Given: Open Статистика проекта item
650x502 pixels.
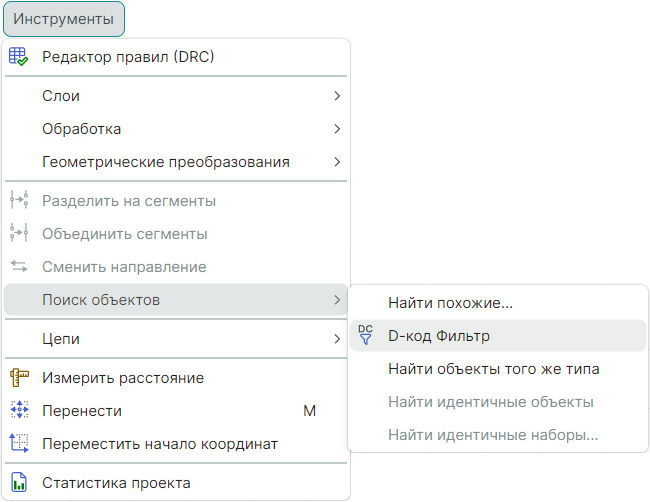Looking at the screenshot, I should click(x=115, y=483).
